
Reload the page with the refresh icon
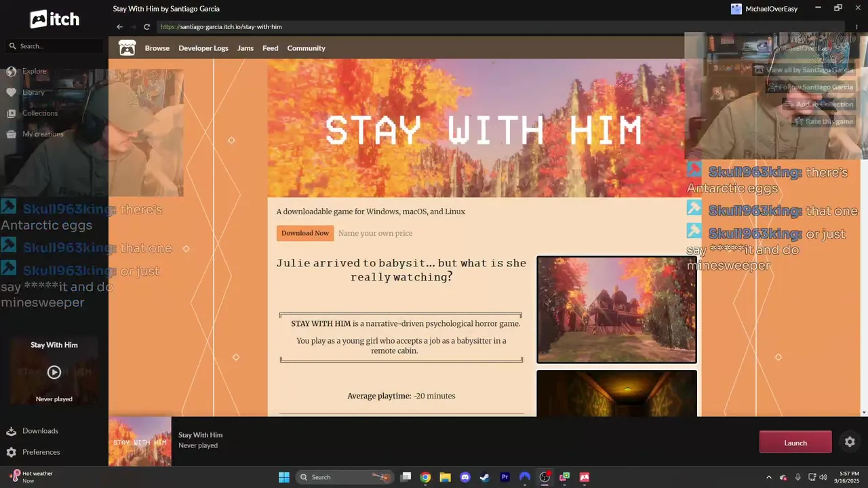146,27
